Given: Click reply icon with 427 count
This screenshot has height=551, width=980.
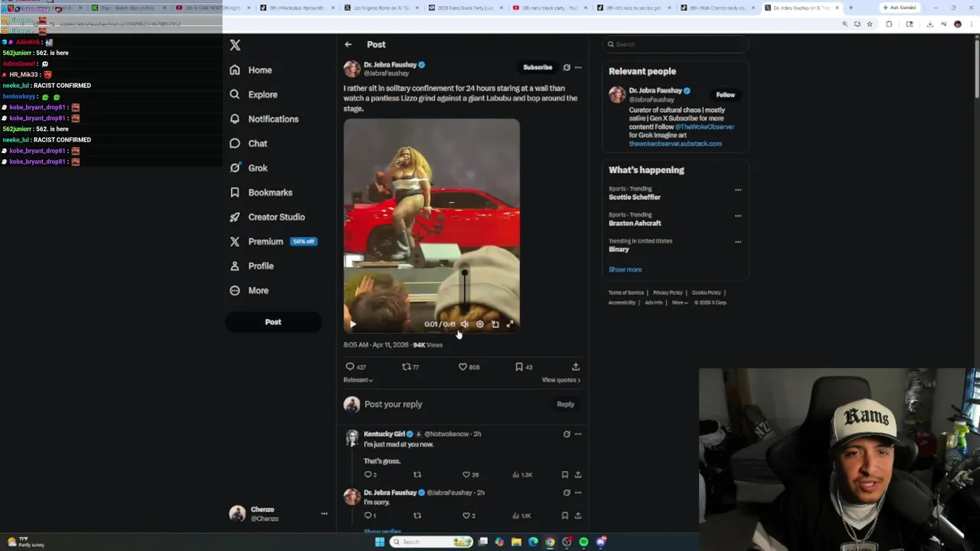Looking at the screenshot, I should point(355,367).
